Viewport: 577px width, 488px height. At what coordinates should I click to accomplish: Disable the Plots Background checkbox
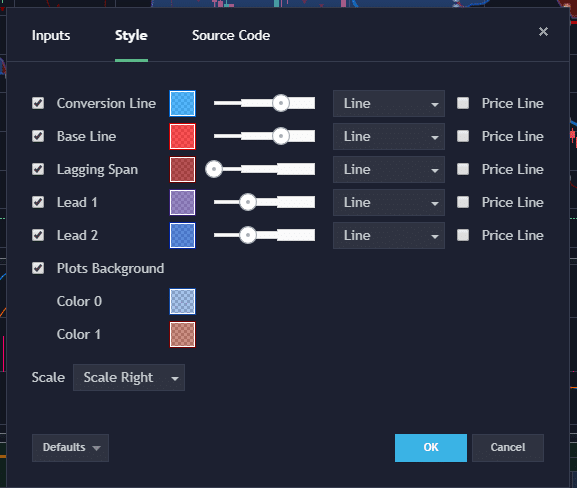click(38, 268)
